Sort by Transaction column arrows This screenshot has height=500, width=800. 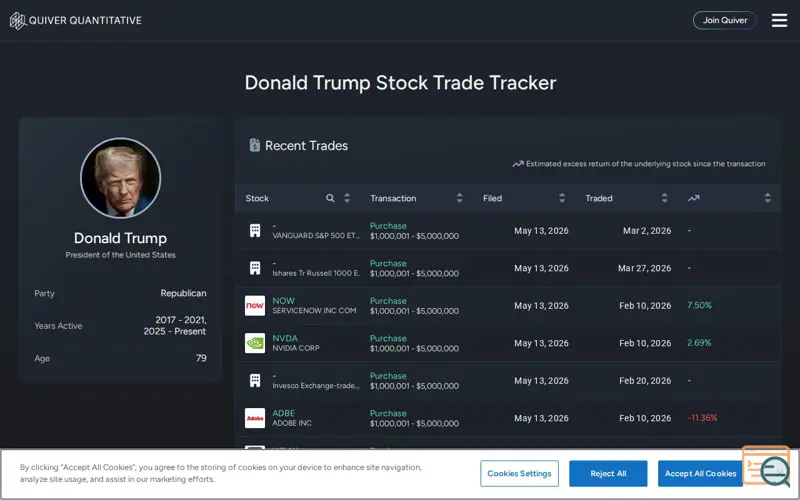pos(459,198)
